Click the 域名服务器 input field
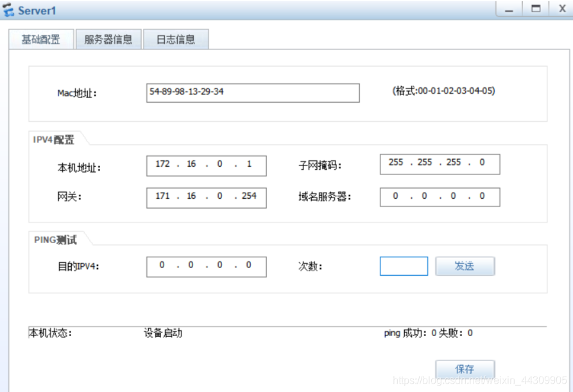 [x=440, y=197]
